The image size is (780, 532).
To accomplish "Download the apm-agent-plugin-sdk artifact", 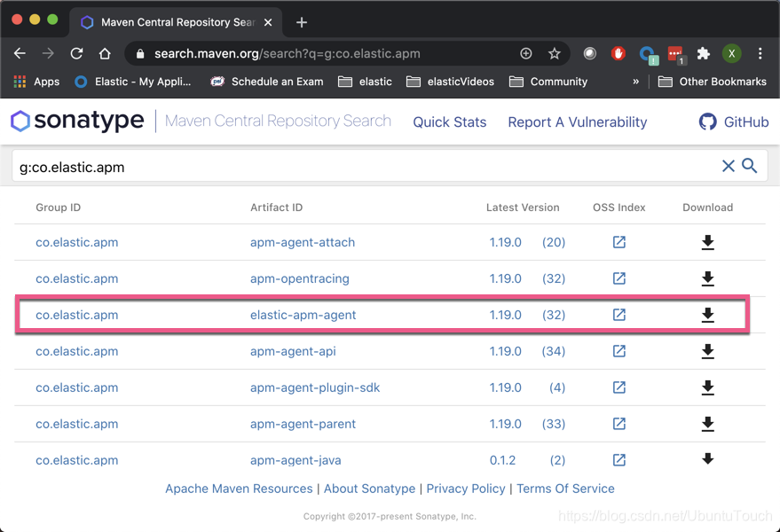I will 707,387.
